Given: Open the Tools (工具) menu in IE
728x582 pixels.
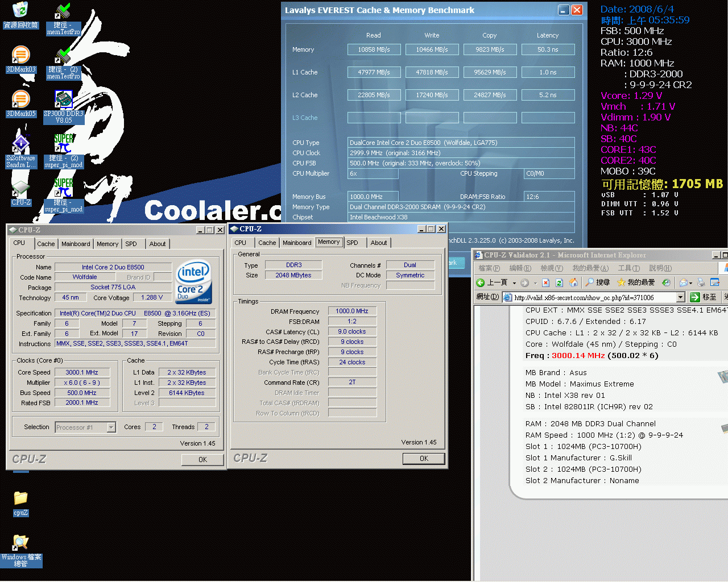Looking at the screenshot, I should tap(628, 268).
